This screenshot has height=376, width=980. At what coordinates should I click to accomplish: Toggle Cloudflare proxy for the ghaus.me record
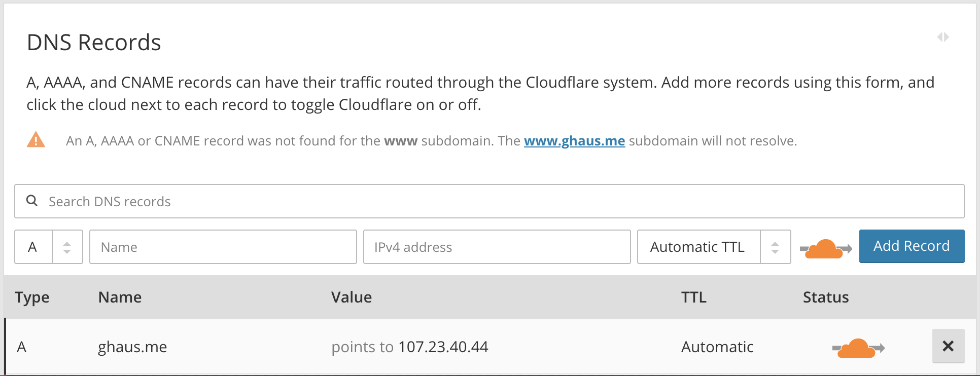[x=858, y=348]
